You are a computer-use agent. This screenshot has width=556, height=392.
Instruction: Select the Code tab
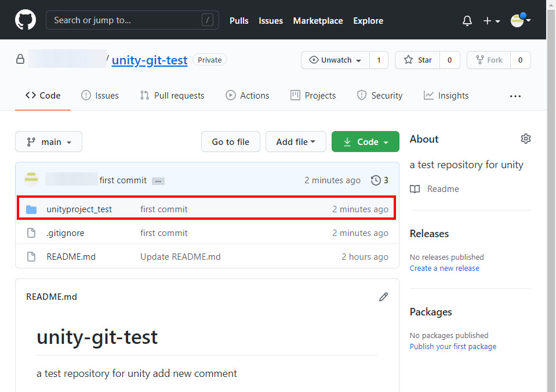coord(43,96)
